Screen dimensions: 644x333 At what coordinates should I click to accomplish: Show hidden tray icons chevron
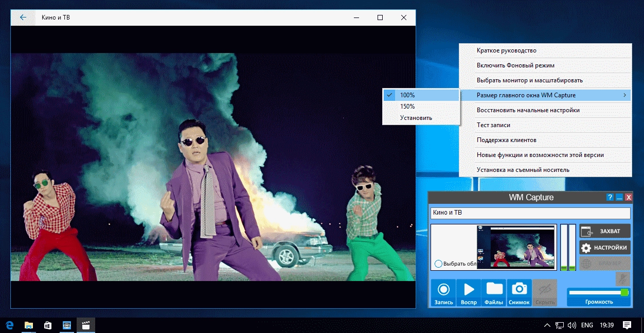(x=548, y=325)
